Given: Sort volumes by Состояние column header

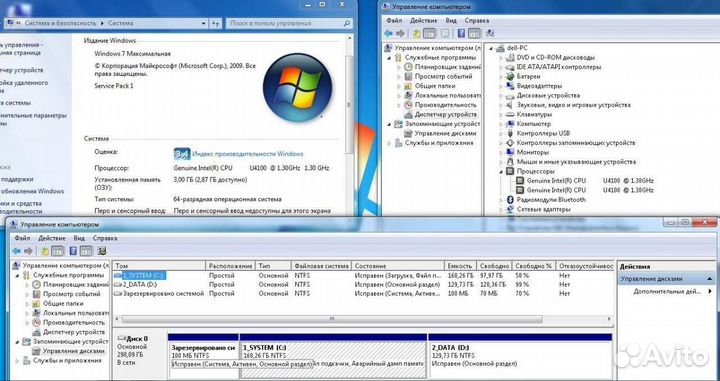Looking at the screenshot, I should [398, 266].
